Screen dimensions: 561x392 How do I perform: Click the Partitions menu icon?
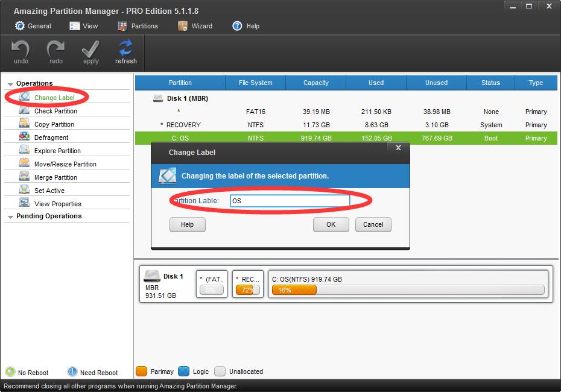pyautogui.click(x=122, y=26)
